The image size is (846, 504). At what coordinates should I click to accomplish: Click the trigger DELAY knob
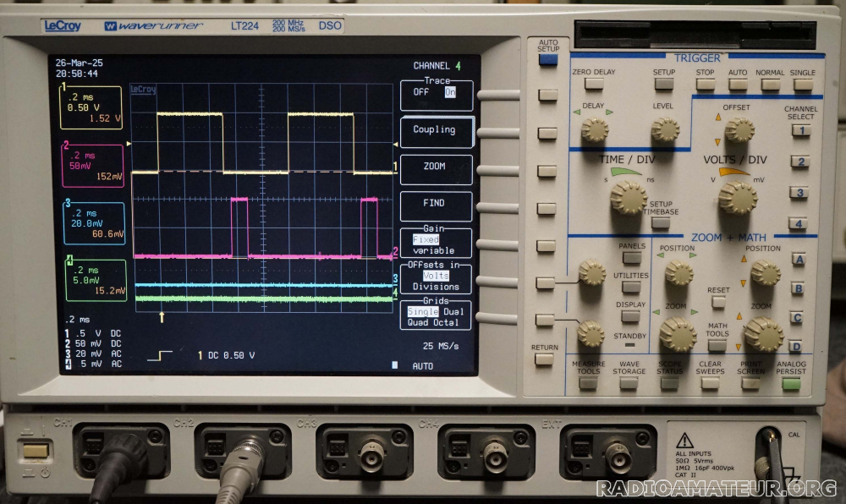(x=595, y=130)
